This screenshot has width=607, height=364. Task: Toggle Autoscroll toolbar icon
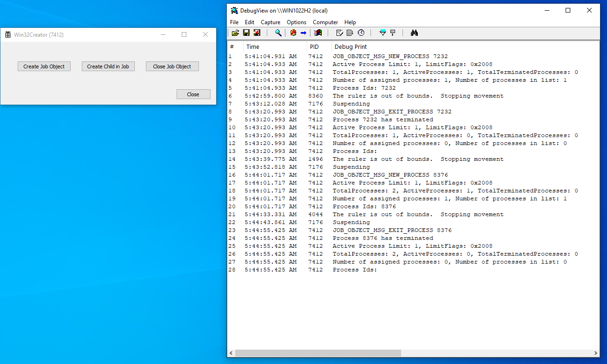pyautogui.click(x=350, y=33)
